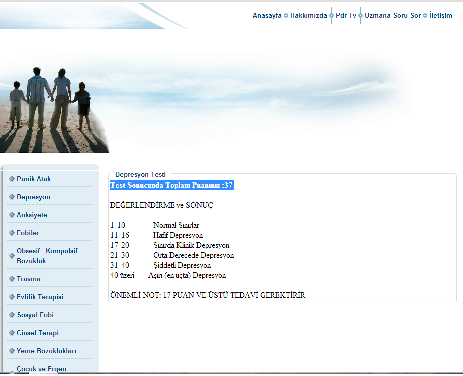
Task: Go to Hakkımızda in the top menu
Action: point(309,16)
